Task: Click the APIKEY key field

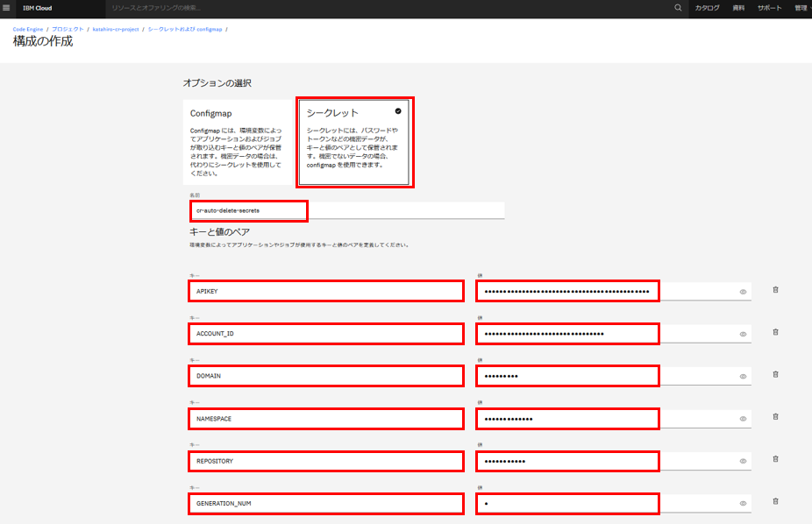Action: pyautogui.click(x=326, y=291)
